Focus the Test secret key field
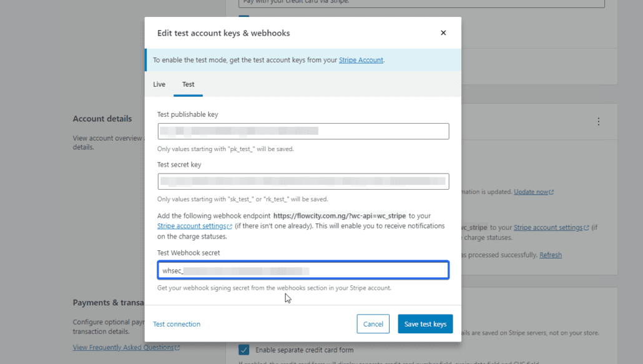 point(303,181)
